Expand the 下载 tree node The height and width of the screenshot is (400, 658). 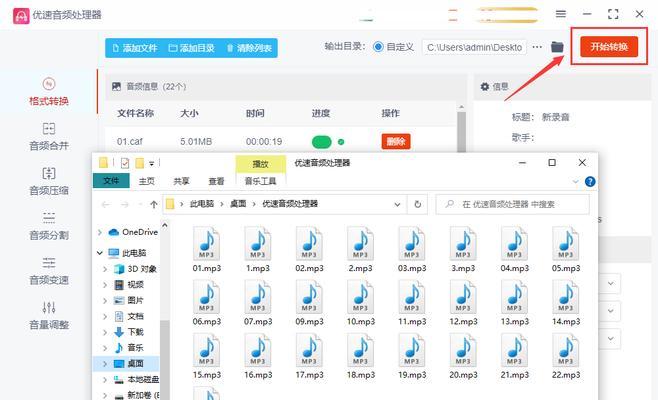pos(105,332)
